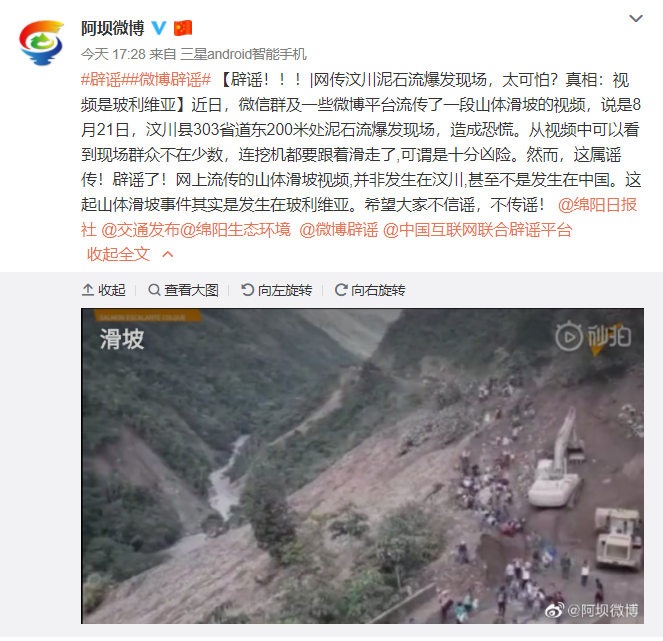Click the China flag icon beside username
Viewport: 663px width, 641px height.
click(183, 28)
